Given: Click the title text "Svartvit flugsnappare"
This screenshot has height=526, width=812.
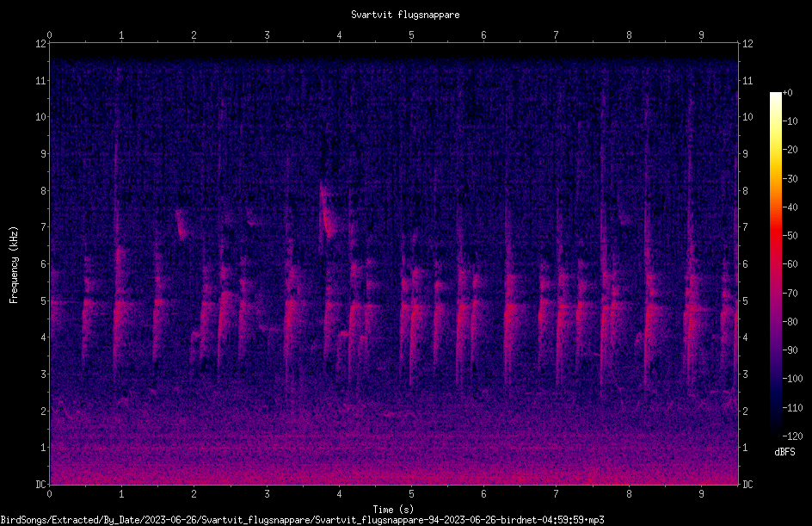Looking at the screenshot, I should [405, 15].
